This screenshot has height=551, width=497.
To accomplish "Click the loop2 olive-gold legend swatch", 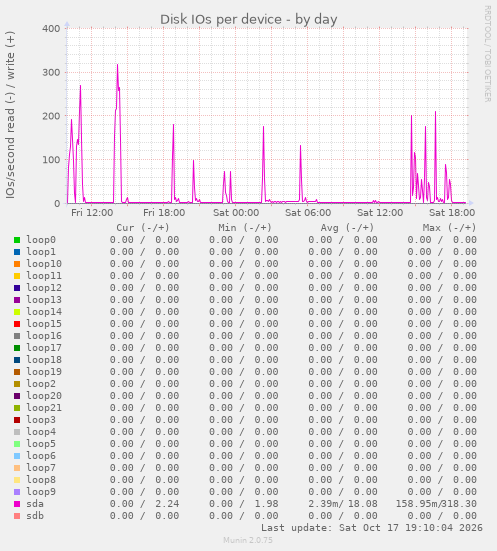I will coord(17,384).
